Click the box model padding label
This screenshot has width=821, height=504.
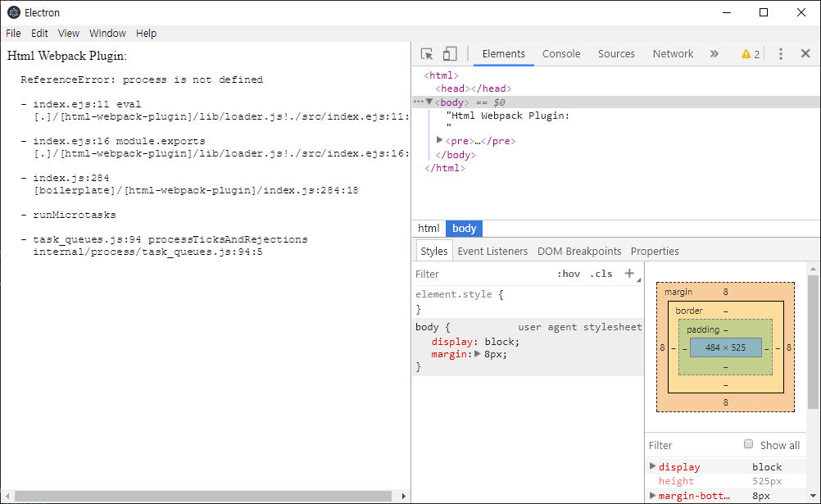(x=703, y=329)
